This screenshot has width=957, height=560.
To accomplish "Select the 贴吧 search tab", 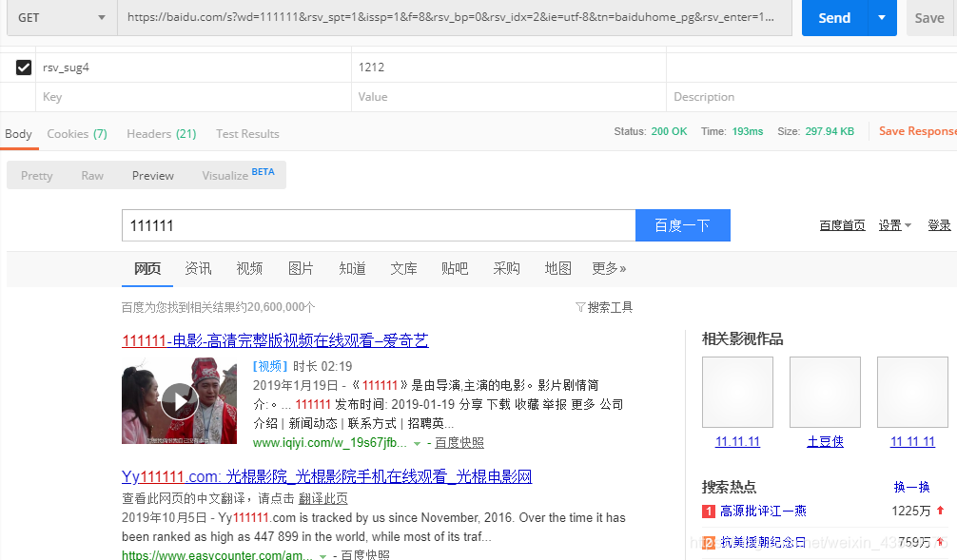I will 455,268.
